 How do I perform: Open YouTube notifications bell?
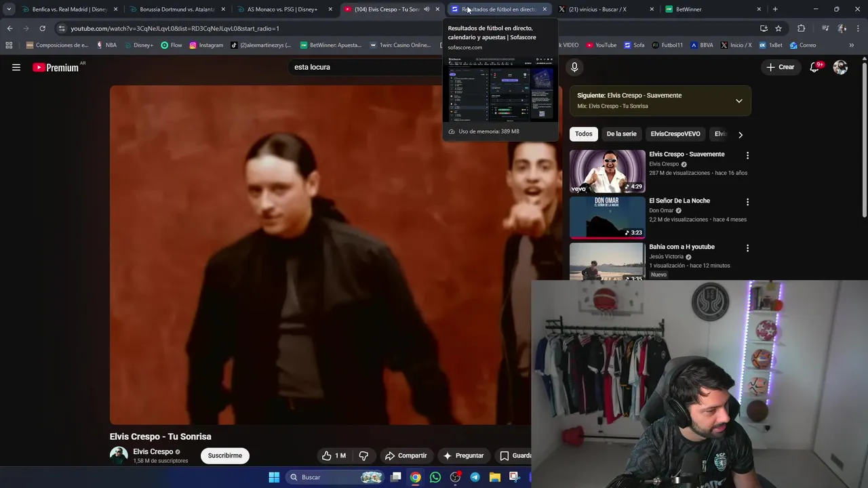tap(815, 67)
